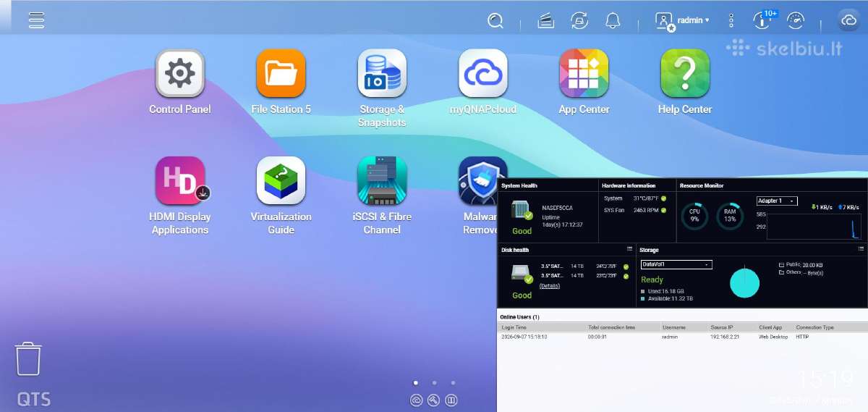Open Disk health panel list menu icon
Image resolution: width=868 pixels, height=412 pixels.
(x=629, y=249)
